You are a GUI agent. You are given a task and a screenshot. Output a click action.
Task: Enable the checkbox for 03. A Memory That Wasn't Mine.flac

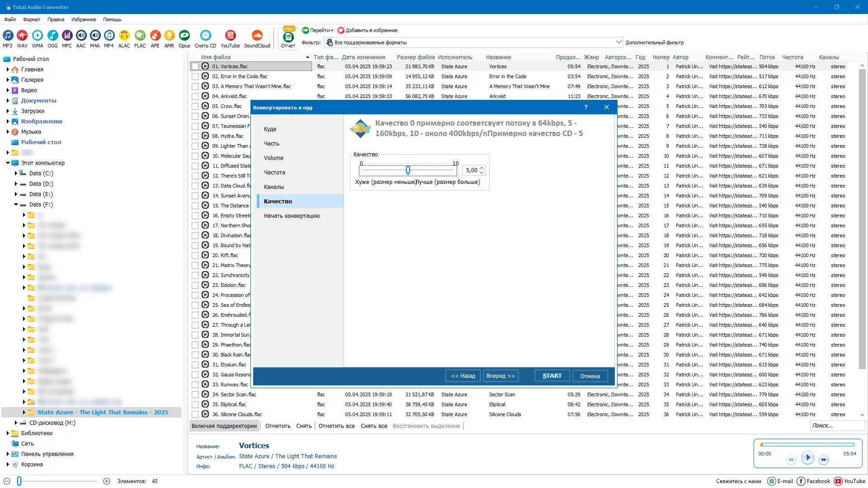(x=195, y=86)
